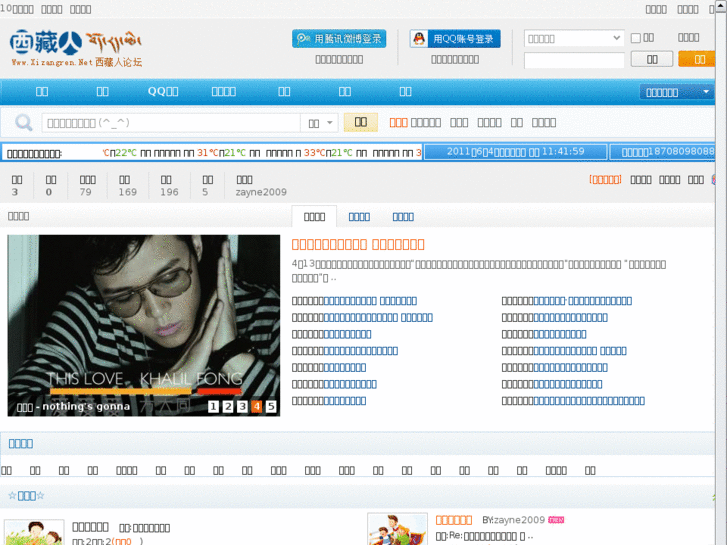Click the orange hot keyword after the search button
Image resolution: width=727 pixels, height=545 pixels.
tap(398, 122)
